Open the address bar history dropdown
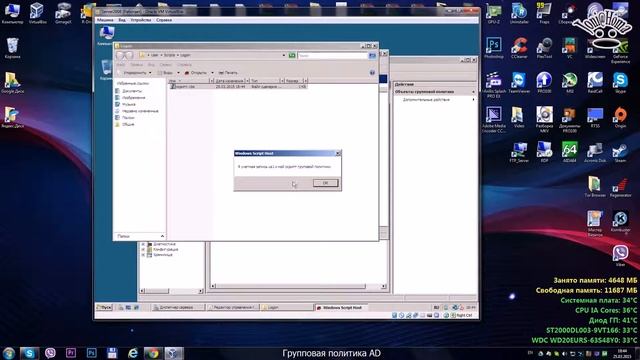 284,55
